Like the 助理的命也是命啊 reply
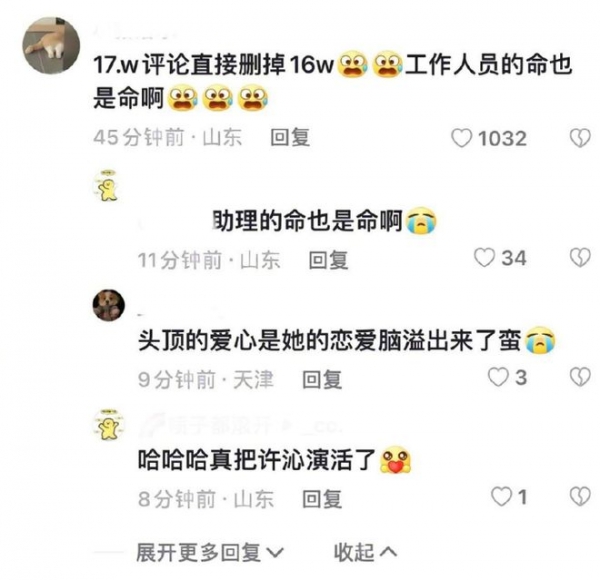The image size is (600, 580). click(484, 257)
